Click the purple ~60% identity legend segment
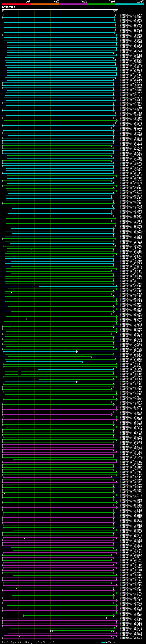 click(x=73, y=4)
